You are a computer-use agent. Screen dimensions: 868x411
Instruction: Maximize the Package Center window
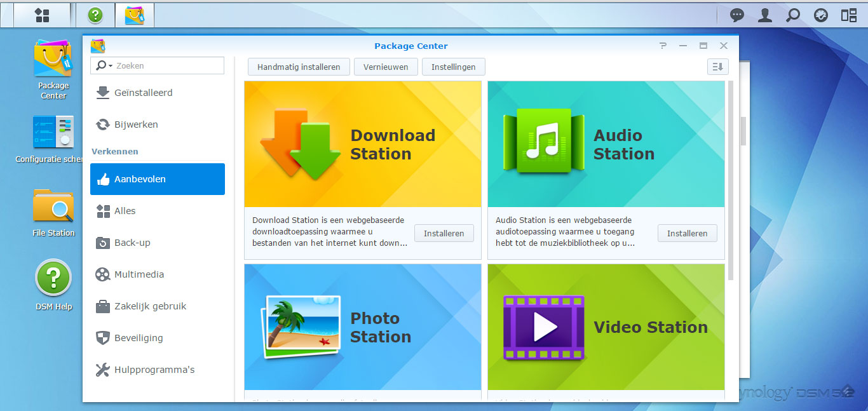703,46
